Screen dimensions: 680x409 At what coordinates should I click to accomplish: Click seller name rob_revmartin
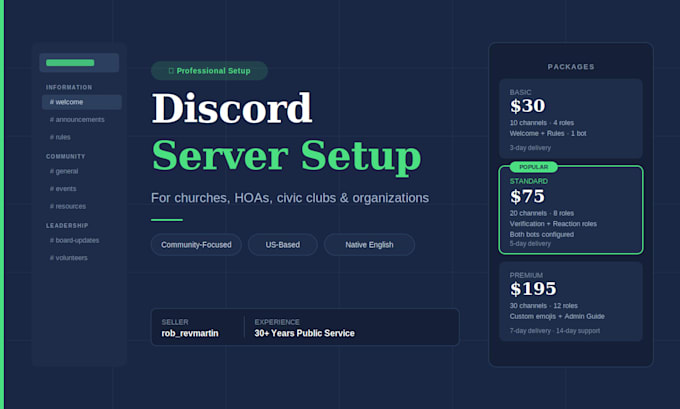coord(190,333)
